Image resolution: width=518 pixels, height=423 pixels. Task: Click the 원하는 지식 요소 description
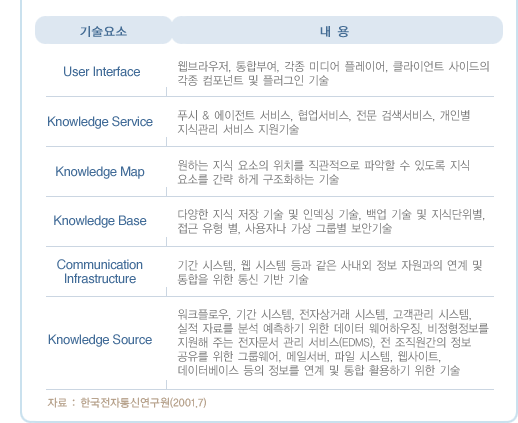click(324, 172)
